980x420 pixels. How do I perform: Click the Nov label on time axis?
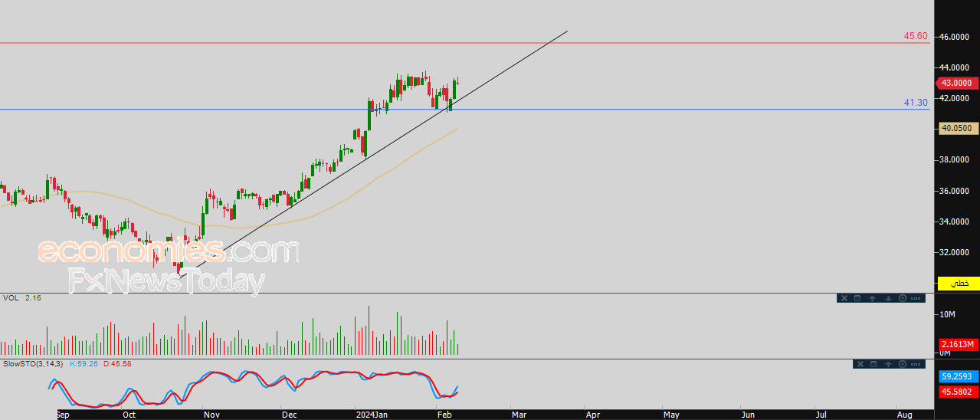pos(212,415)
